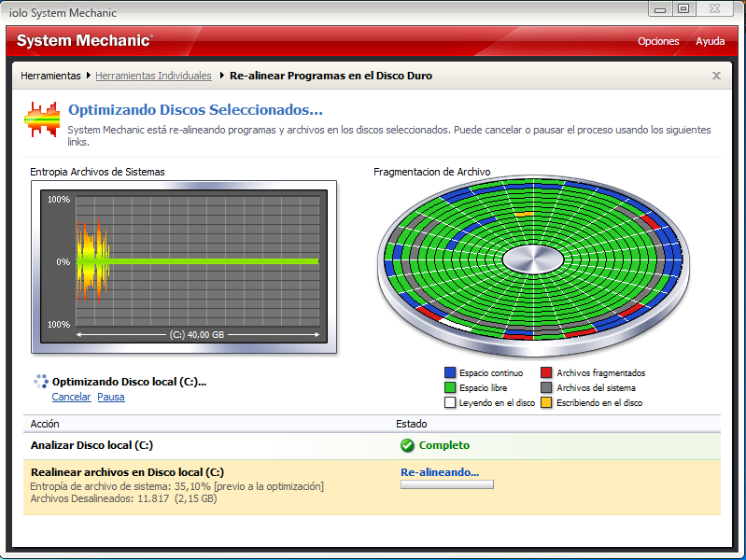Click the red waveform optimization icon

(42, 119)
